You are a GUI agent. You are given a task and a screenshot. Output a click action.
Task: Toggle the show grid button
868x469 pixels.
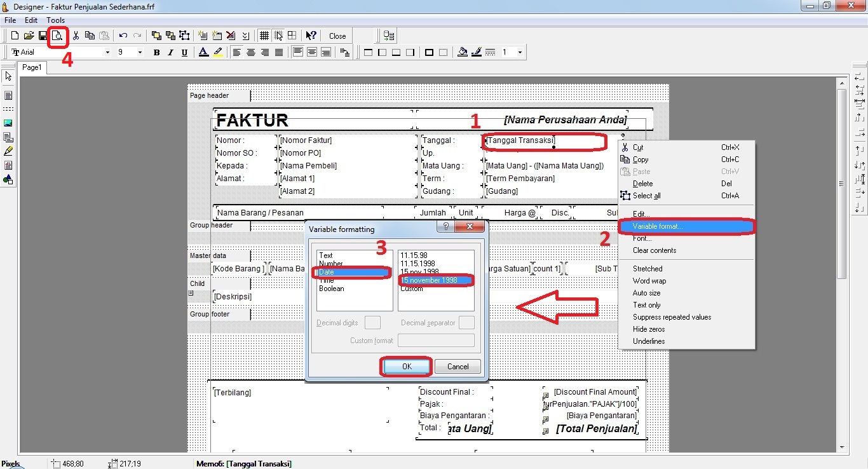point(264,36)
